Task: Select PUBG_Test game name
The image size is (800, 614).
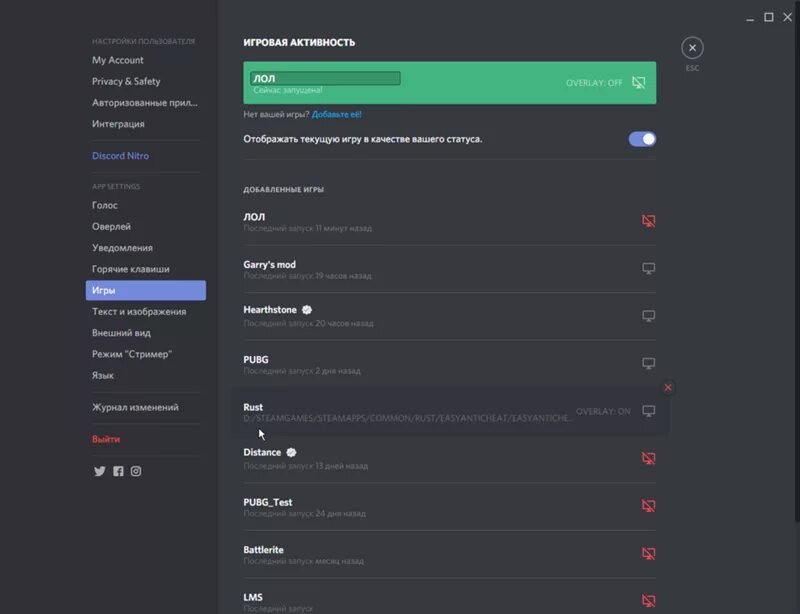Action: coord(268,502)
